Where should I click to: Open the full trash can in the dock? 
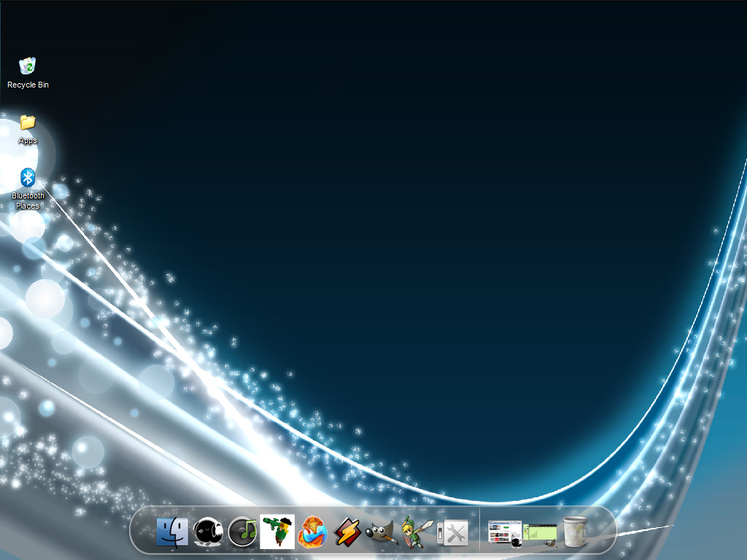tap(575, 532)
